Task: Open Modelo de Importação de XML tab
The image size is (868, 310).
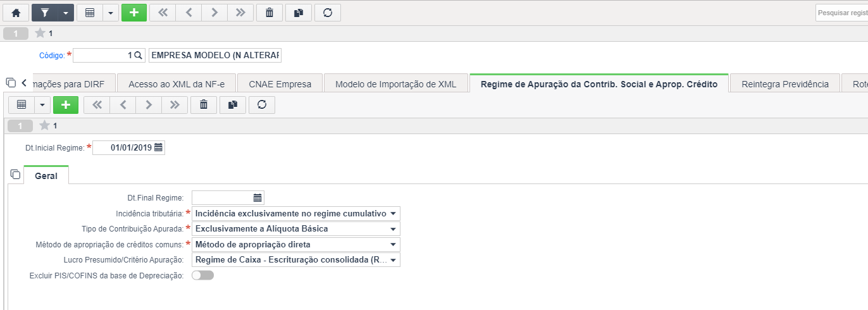Action: point(396,84)
